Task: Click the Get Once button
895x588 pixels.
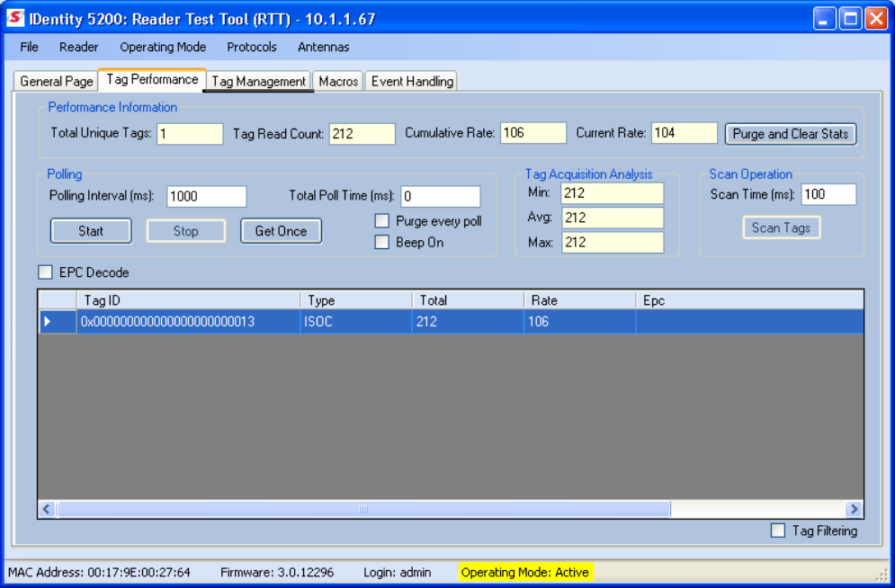Action: [x=281, y=231]
